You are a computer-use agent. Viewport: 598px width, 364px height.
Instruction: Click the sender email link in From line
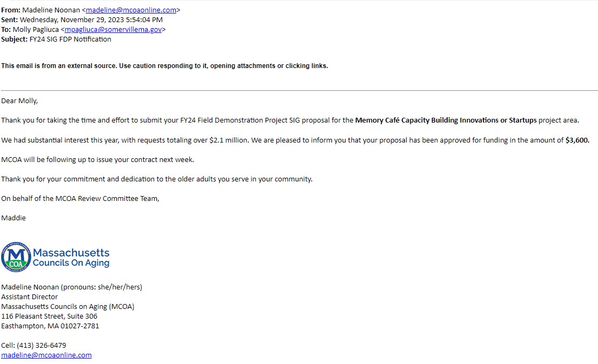pos(131,10)
